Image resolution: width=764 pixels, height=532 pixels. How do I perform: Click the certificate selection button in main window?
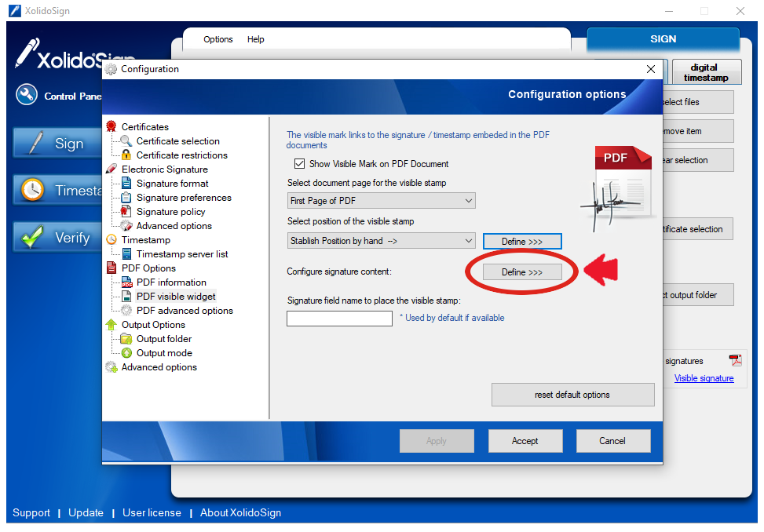coord(698,229)
